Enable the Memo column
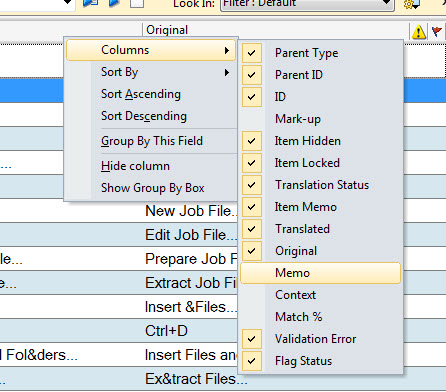446x392 pixels. pos(320,273)
